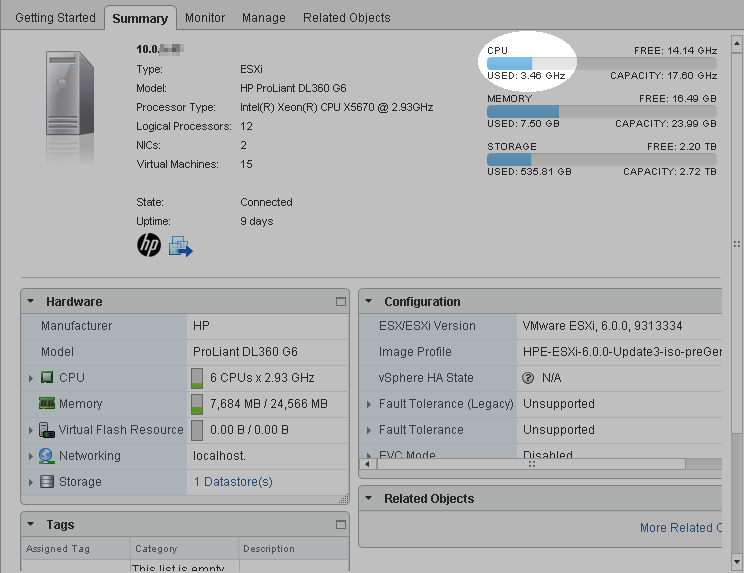Click the ESX/ESXi Version value
Screen dimensions: 744x573
[602, 326]
